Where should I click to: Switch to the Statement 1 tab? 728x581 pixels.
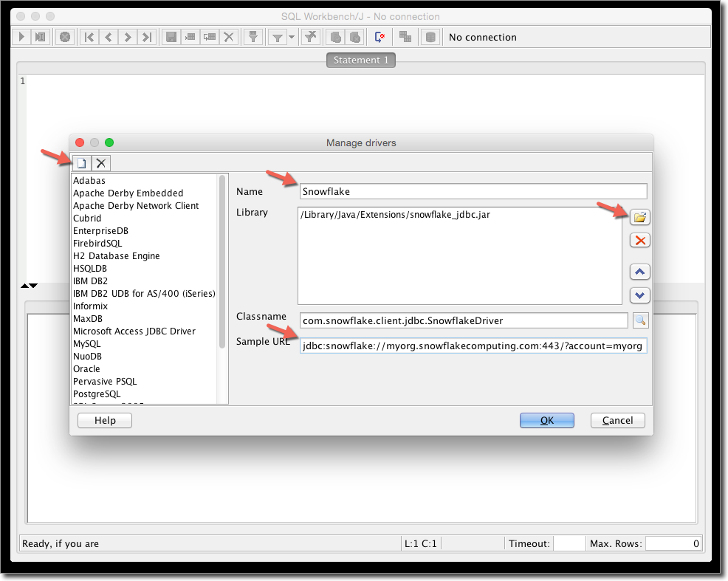coord(360,60)
